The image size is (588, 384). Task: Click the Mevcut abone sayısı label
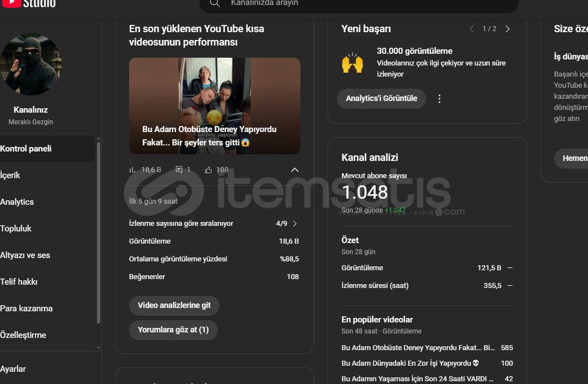point(374,176)
